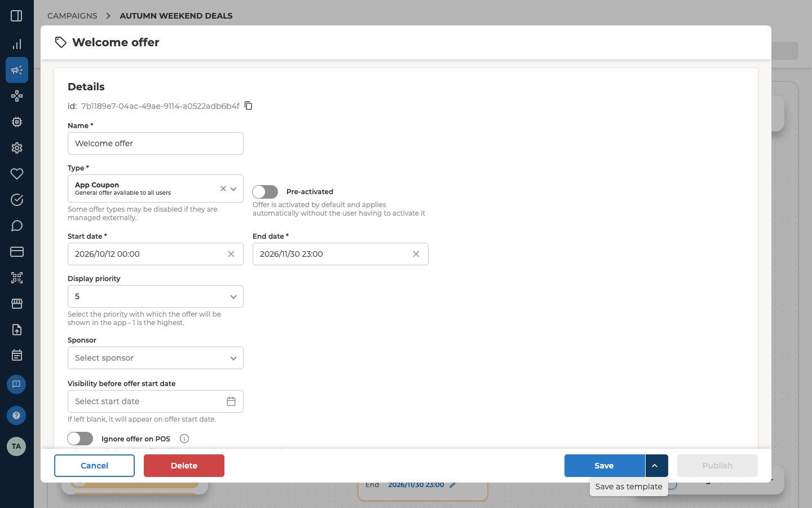Toggle the Ignore offer on POS switch
The width and height of the screenshot is (812, 508).
click(x=80, y=439)
